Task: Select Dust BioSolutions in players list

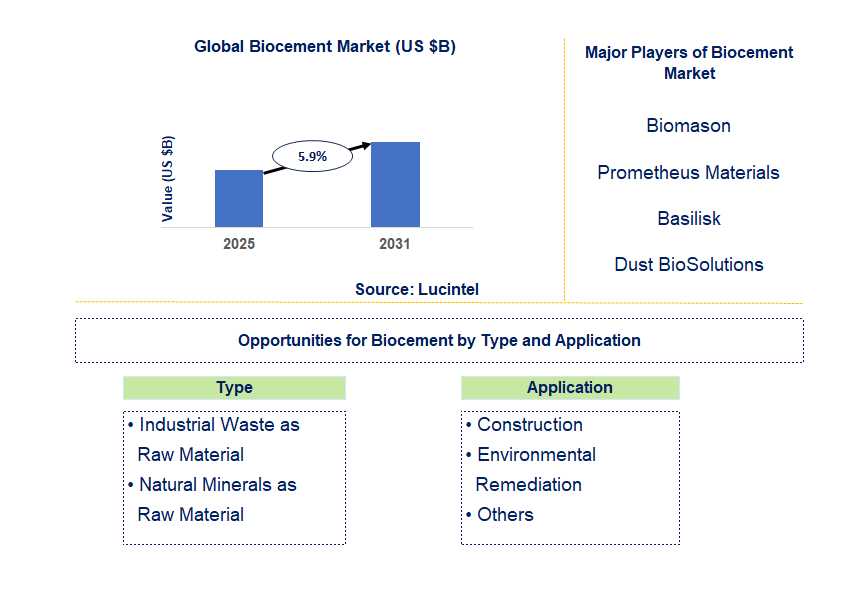Action: [x=689, y=265]
